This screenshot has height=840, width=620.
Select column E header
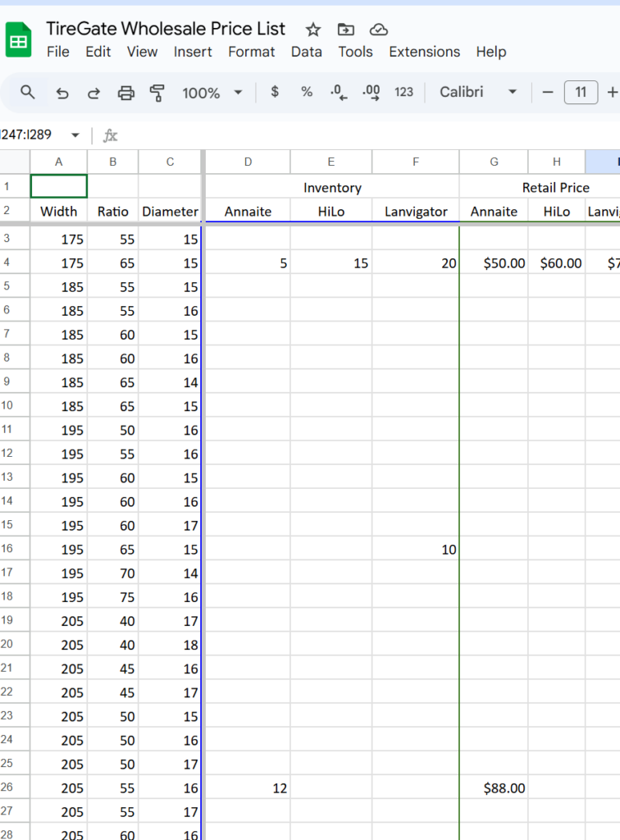pos(331,162)
